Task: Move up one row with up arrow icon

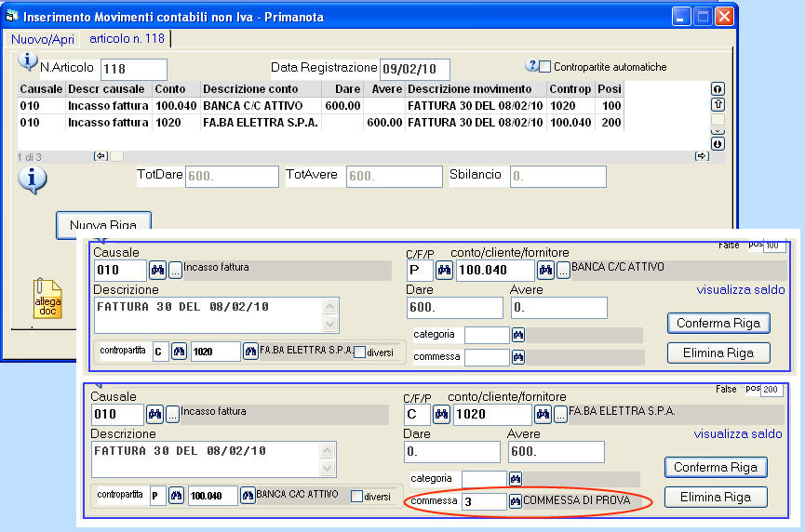Action: 718,105
